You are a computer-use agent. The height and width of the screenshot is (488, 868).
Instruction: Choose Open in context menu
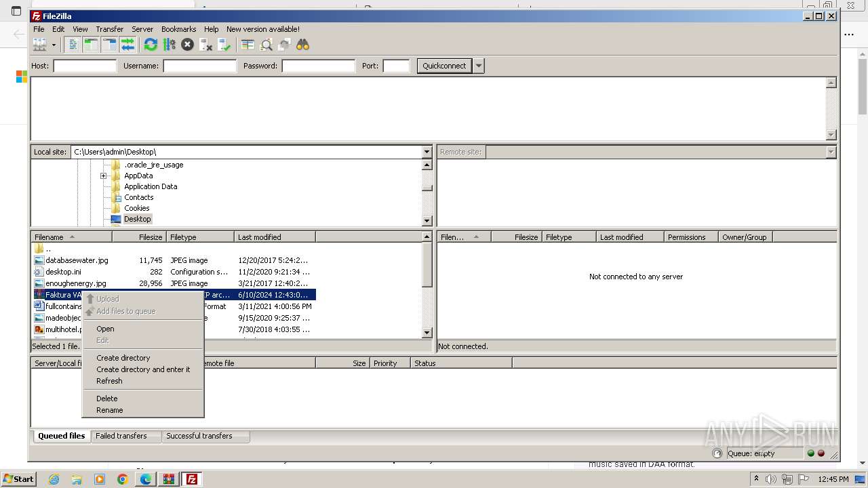[x=142, y=329]
